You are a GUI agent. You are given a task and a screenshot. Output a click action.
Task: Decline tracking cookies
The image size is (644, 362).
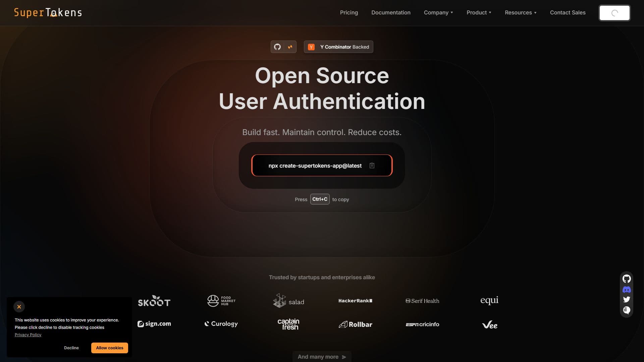71,348
